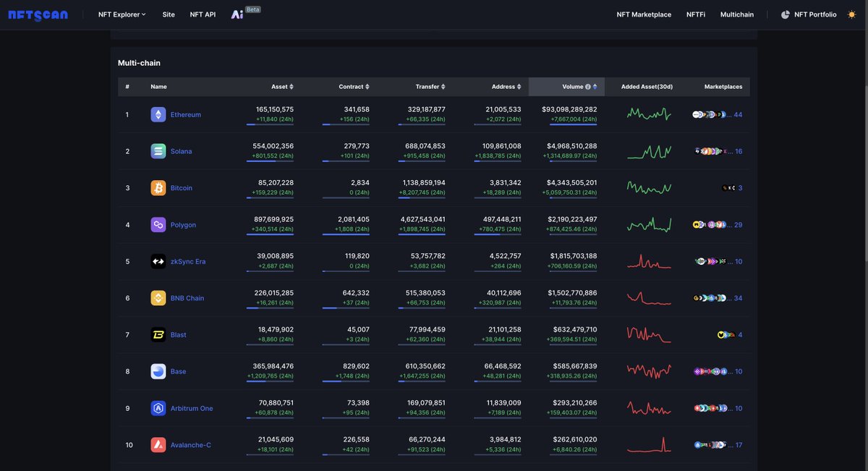
Task: Click Base's marketplace icons cluster
Action: pyautogui.click(x=710, y=371)
